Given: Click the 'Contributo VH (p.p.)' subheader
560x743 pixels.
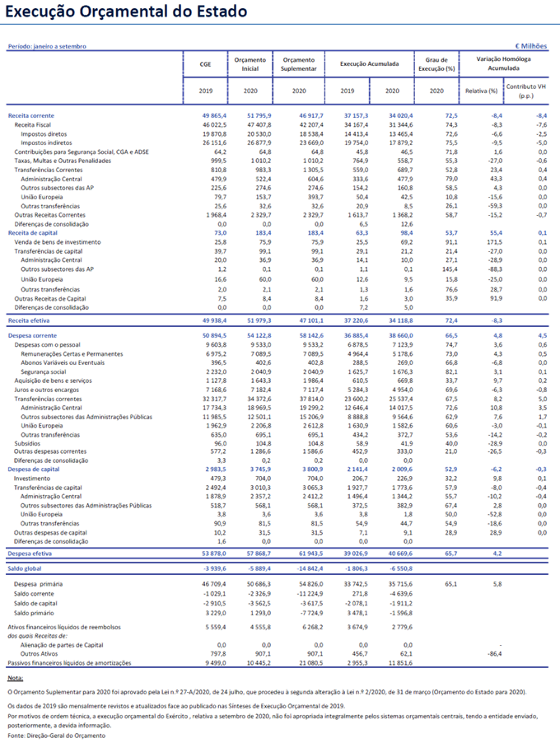Looking at the screenshot, I should pos(526,91).
